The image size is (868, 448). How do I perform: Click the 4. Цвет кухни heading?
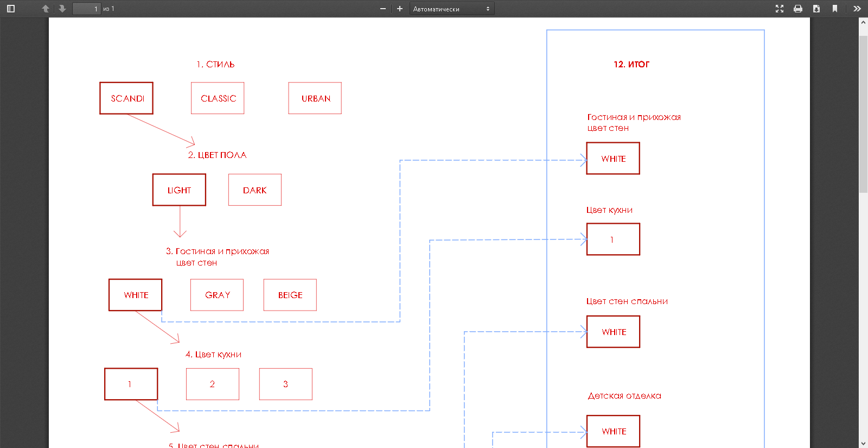click(213, 354)
